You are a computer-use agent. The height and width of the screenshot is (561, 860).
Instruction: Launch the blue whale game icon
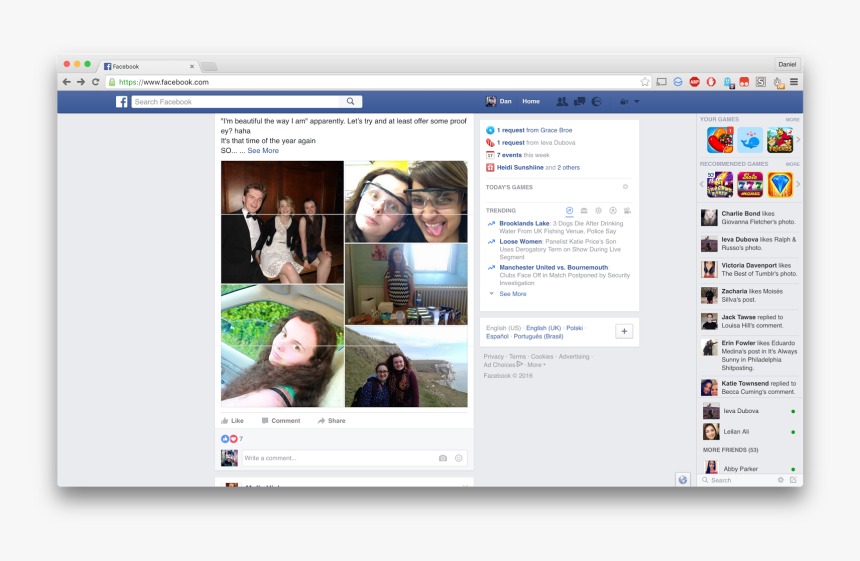pos(750,140)
